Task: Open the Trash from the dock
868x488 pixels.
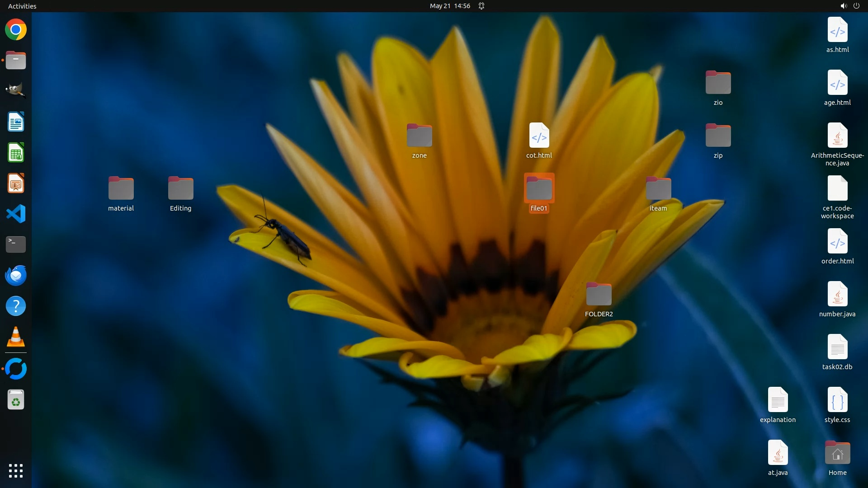Action: (16, 400)
